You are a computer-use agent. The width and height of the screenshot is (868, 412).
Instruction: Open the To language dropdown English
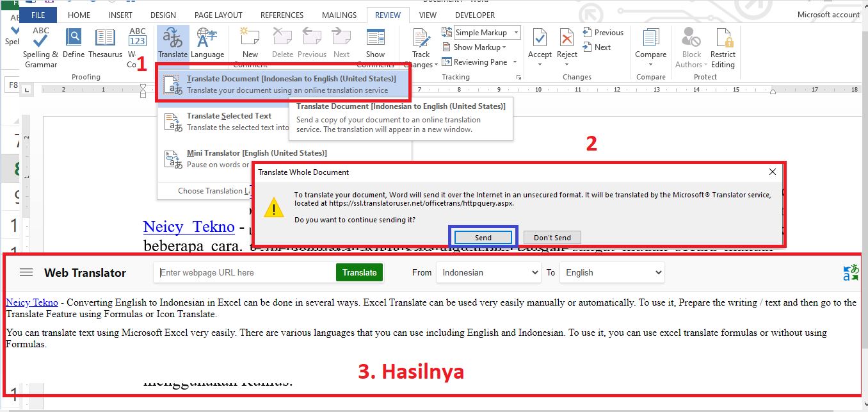(x=612, y=272)
